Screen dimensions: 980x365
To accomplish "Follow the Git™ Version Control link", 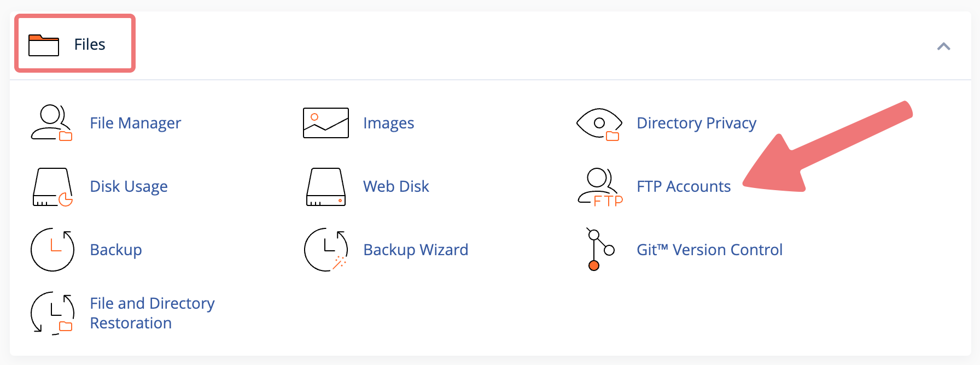I will pyautogui.click(x=709, y=250).
